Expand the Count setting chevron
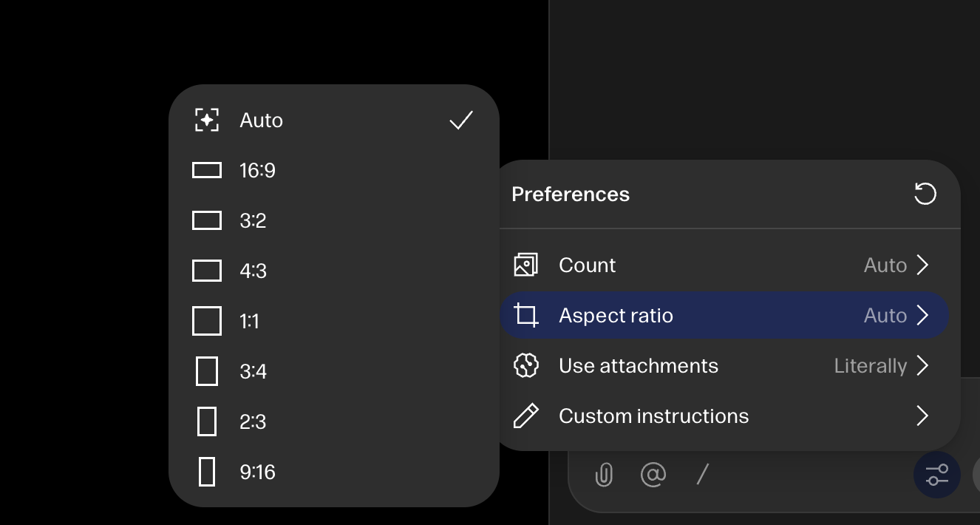 pyautogui.click(x=922, y=265)
